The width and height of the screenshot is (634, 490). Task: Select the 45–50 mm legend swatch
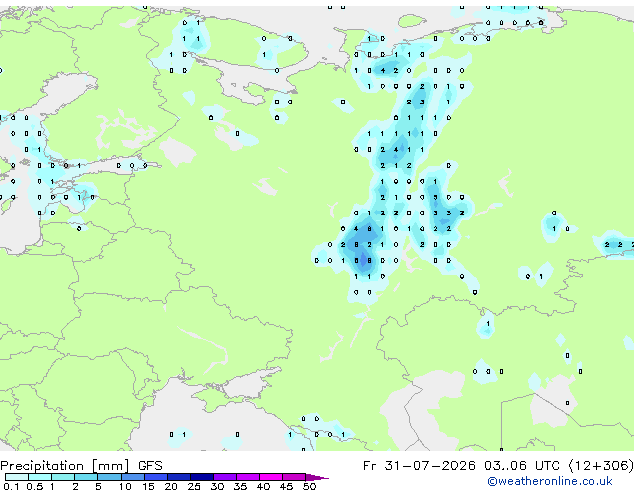pos(294,477)
